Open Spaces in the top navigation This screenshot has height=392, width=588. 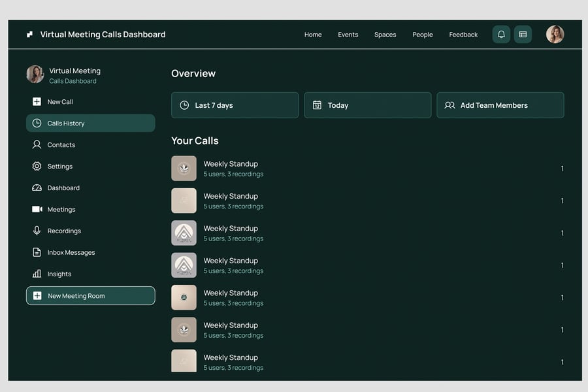click(385, 35)
